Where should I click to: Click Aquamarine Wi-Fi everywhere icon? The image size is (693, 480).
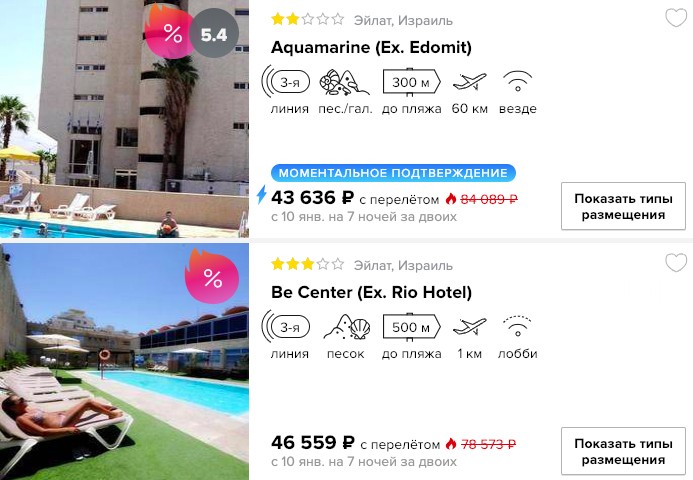tap(517, 81)
